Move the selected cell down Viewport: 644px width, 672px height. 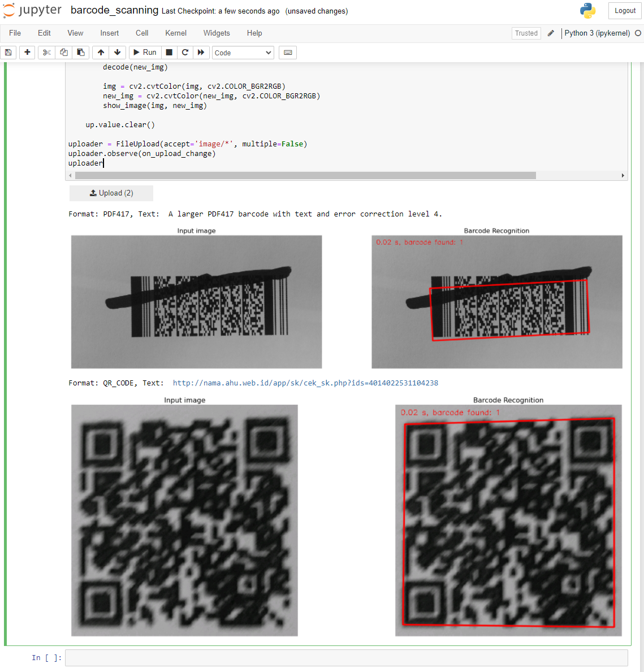pos(117,52)
